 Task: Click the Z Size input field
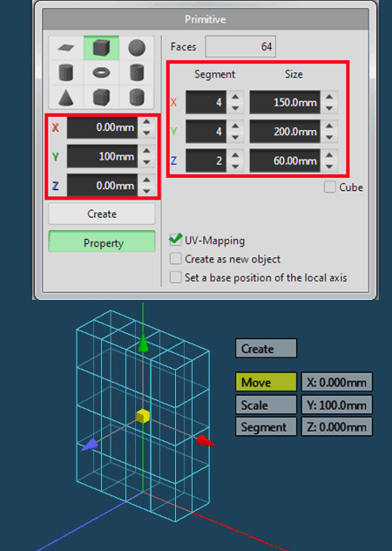pyautogui.click(x=285, y=160)
